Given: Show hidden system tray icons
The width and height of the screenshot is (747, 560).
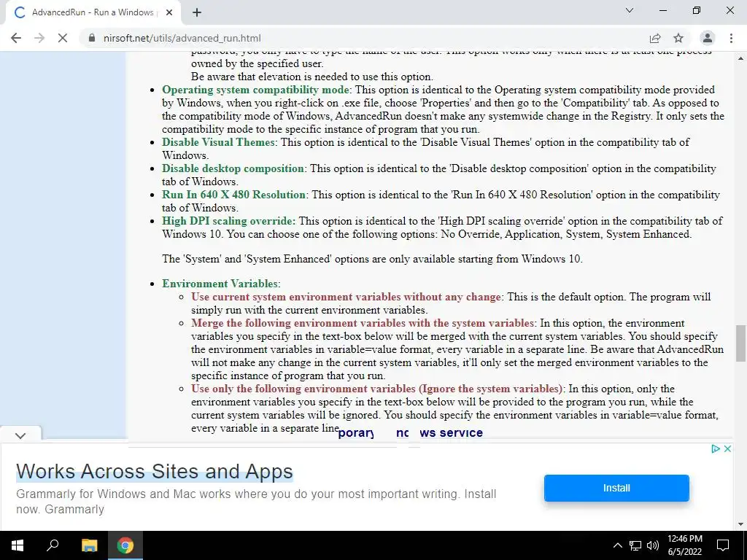Looking at the screenshot, I should pos(617,545).
